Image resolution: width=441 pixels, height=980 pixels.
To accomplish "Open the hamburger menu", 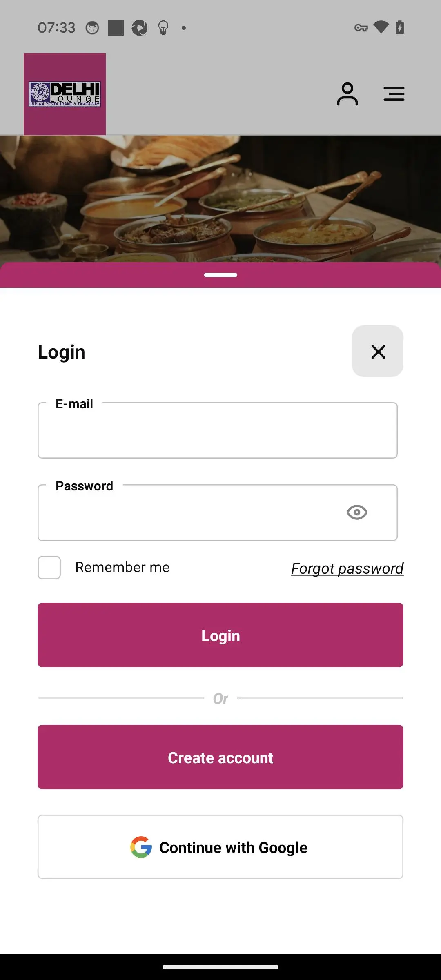I will pos(394,94).
